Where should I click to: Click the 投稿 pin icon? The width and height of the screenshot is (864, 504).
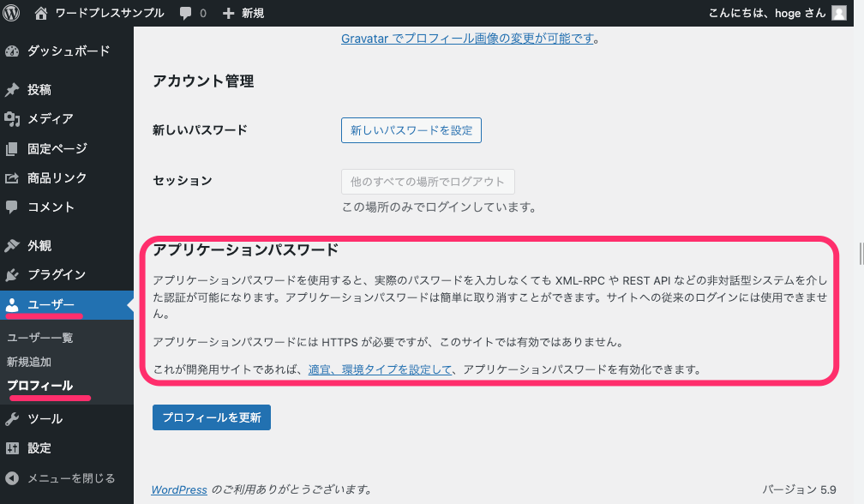coord(12,90)
